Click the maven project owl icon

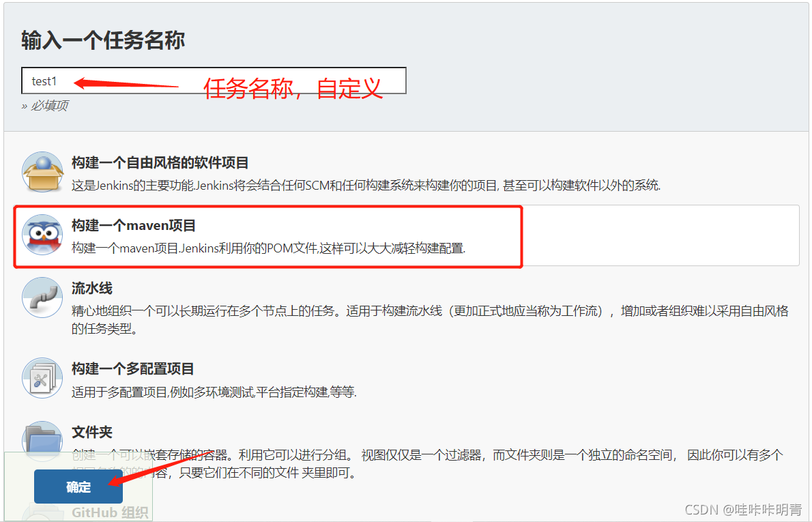pos(42,235)
